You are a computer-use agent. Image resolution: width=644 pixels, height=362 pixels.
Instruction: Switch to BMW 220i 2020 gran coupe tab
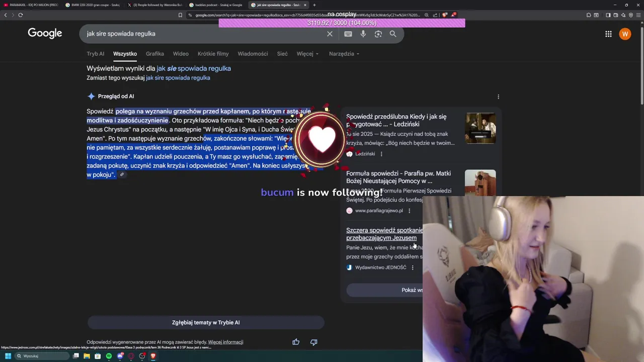(x=93, y=5)
